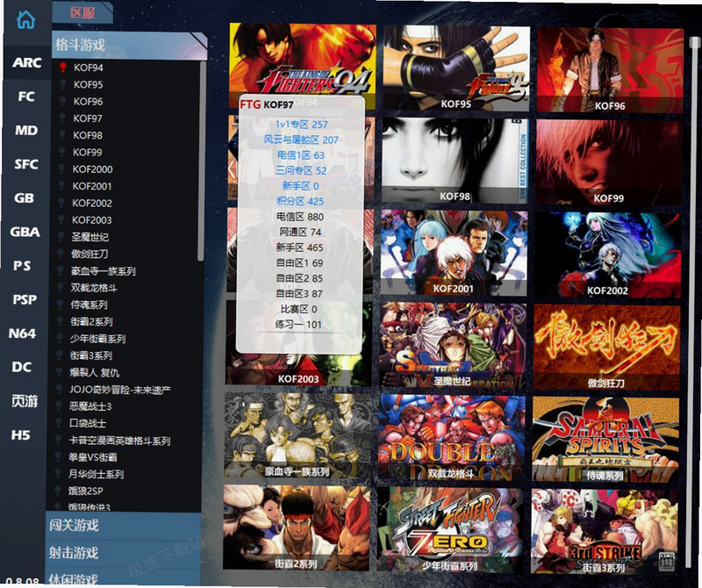
Task: Open the KOF2001 game thumbnail
Action: [454, 253]
